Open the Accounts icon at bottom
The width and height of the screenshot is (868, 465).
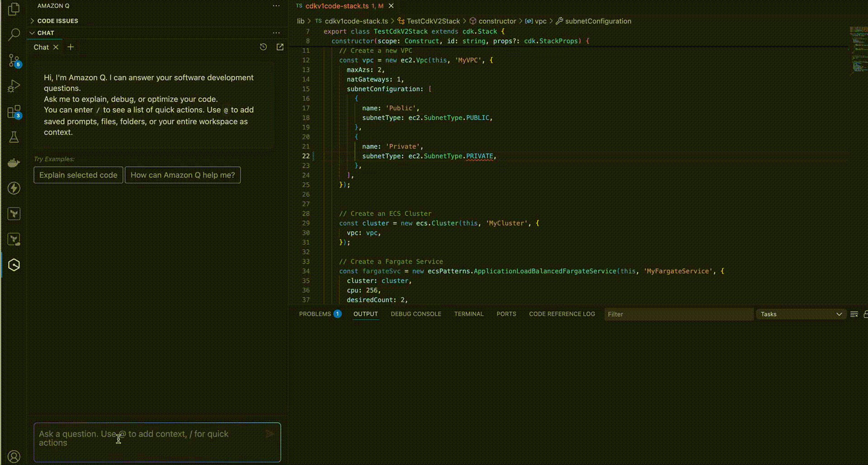point(14,456)
